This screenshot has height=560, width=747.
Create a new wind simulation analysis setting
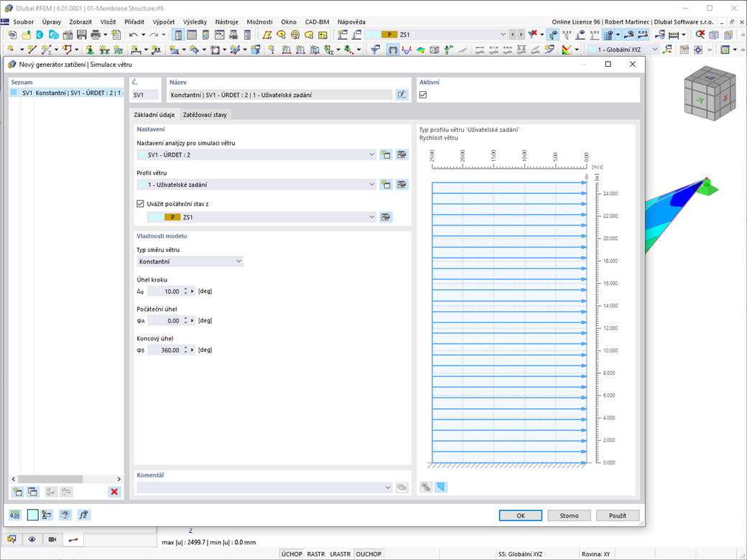point(386,154)
